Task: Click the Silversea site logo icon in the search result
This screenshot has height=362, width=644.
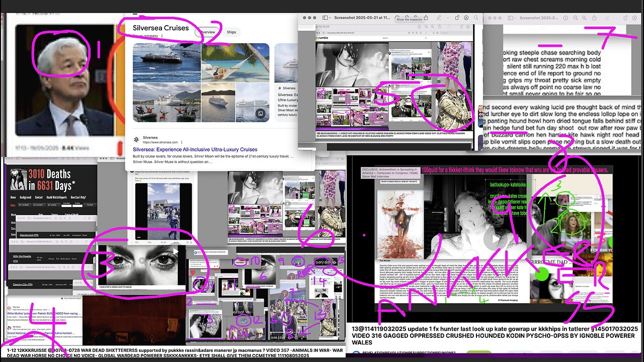Action: 136,139
